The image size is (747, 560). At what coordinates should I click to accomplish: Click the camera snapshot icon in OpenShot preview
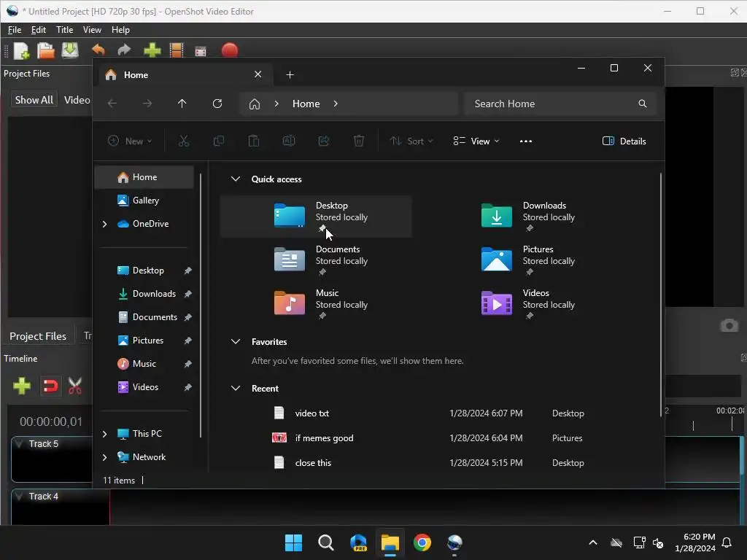(x=729, y=326)
